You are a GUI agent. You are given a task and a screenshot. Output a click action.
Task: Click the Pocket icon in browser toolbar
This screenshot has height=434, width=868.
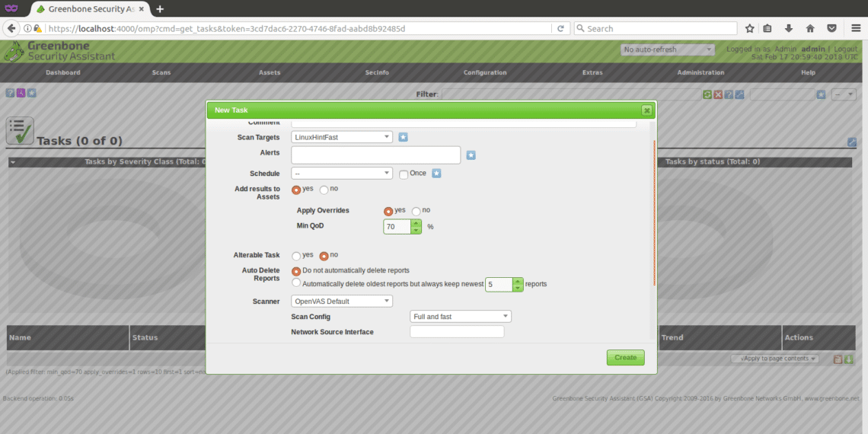click(831, 28)
